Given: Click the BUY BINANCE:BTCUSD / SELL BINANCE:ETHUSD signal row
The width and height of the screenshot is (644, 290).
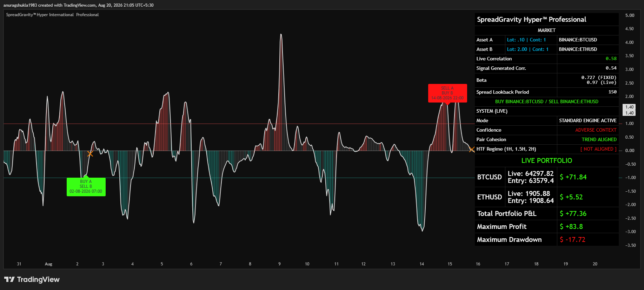Looking at the screenshot, I should coord(546,102).
